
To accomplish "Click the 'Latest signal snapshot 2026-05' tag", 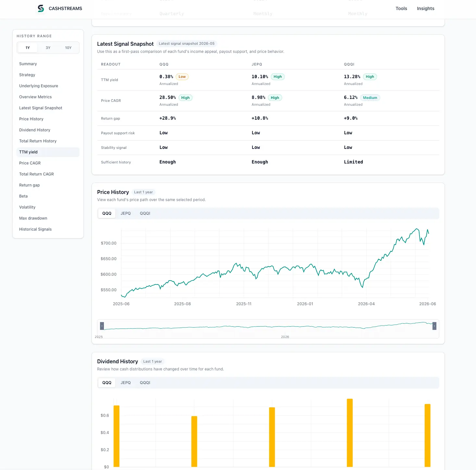I will click(x=187, y=43).
